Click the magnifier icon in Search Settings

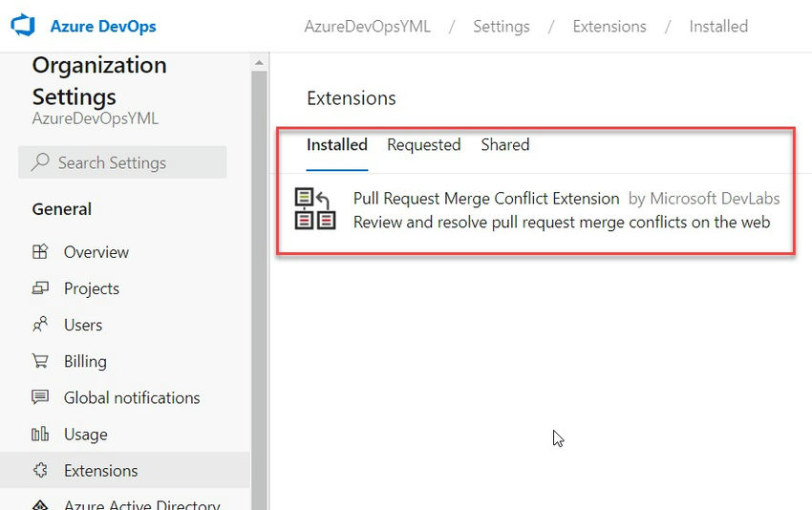(x=40, y=162)
